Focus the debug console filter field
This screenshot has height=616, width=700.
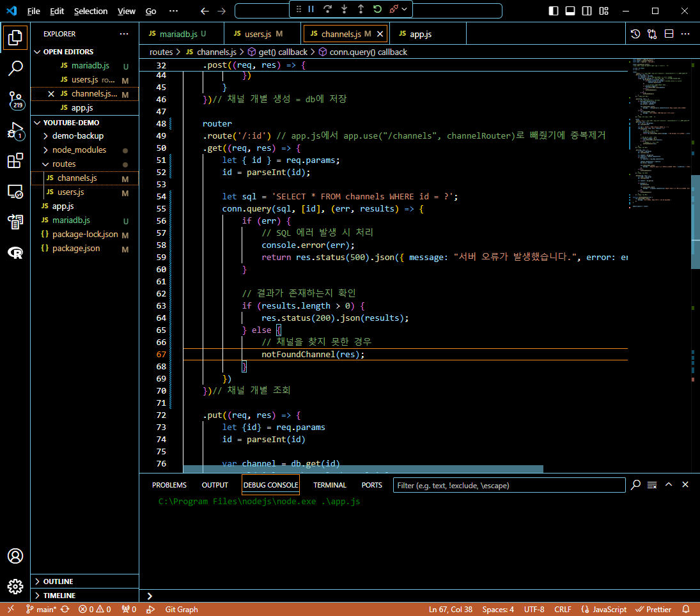[509, 485]
